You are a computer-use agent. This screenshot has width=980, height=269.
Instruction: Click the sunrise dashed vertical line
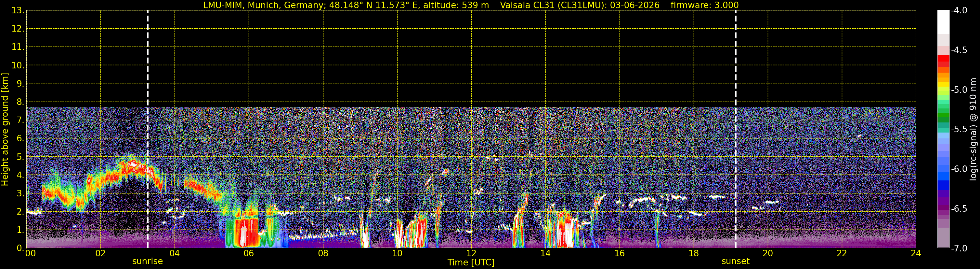(148, 129)
